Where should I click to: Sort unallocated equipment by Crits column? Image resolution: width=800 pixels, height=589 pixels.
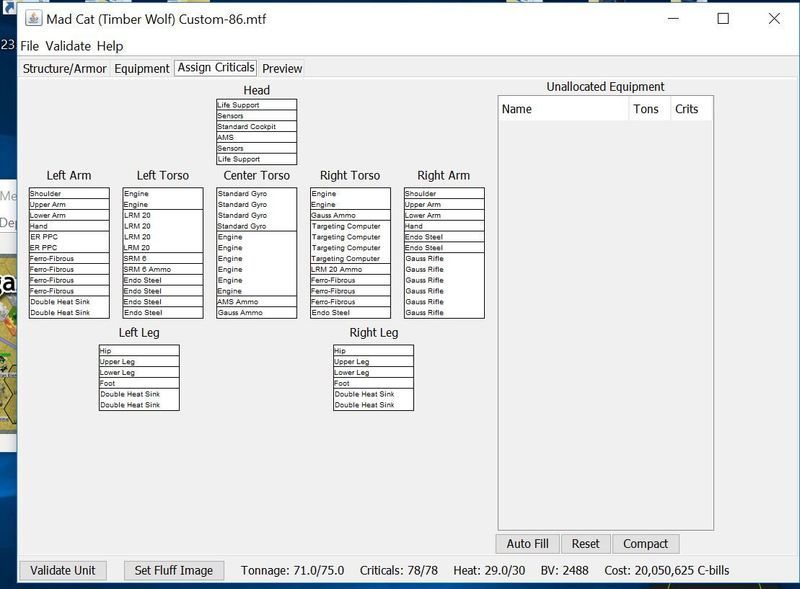[691, 109]
